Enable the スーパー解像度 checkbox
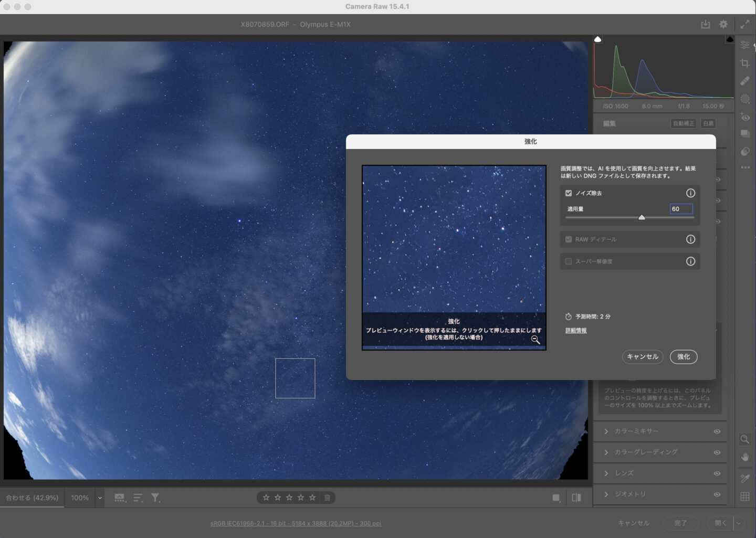 [x=569, y=261]
